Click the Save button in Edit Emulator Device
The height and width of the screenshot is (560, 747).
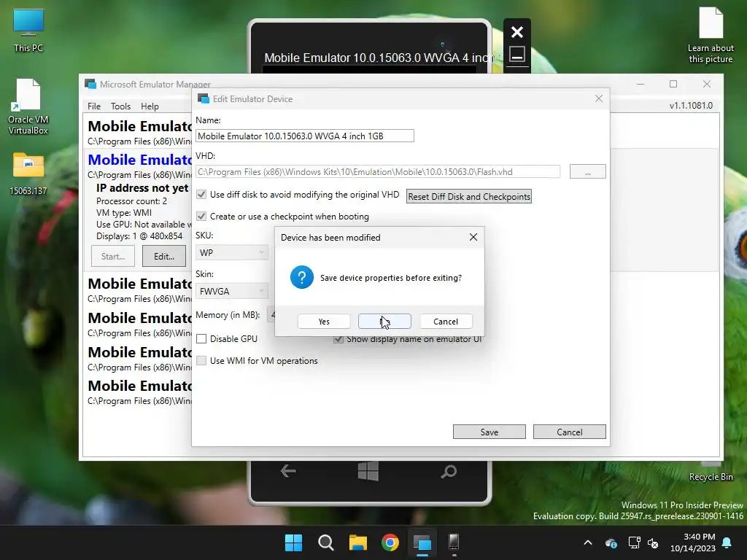(x=489, y=432)
